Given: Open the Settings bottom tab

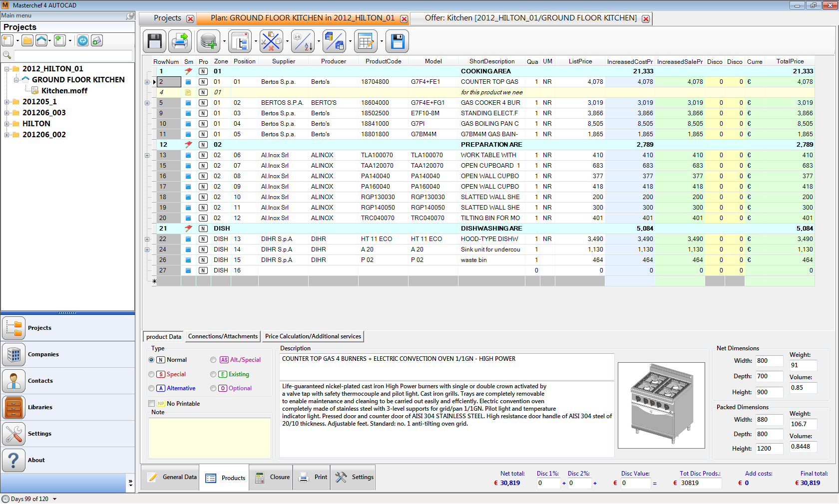Looking at the screenshot, I should click(x=353, y=478).
